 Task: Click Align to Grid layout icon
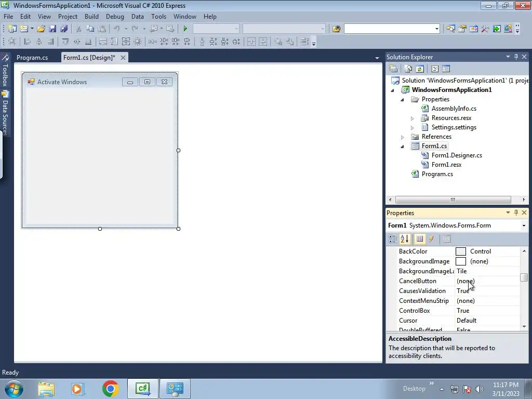click(x=12, y=42)
